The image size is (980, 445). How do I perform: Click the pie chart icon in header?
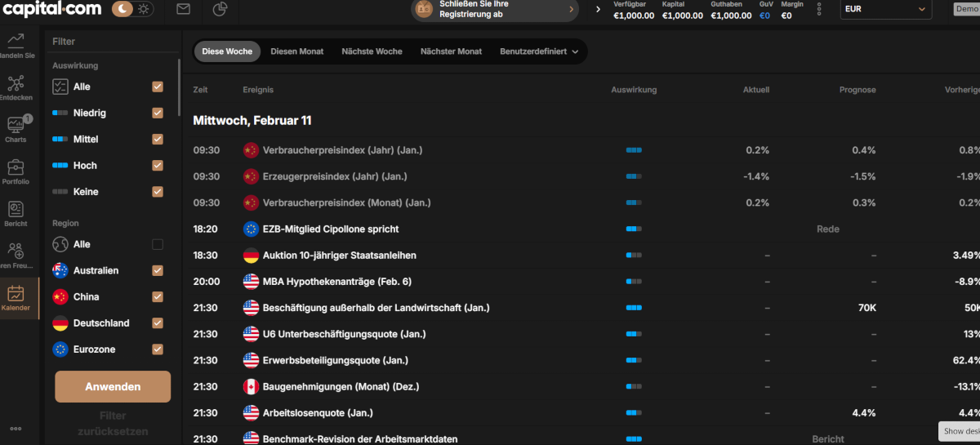tap(220, 10)
